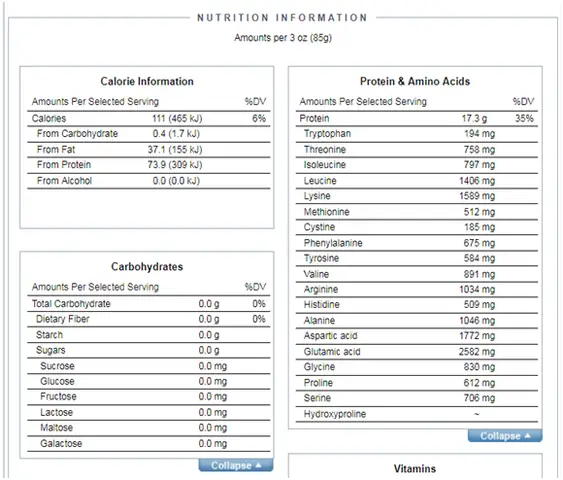
Task: Click the Cystine row label
Action: coord(319,227)
